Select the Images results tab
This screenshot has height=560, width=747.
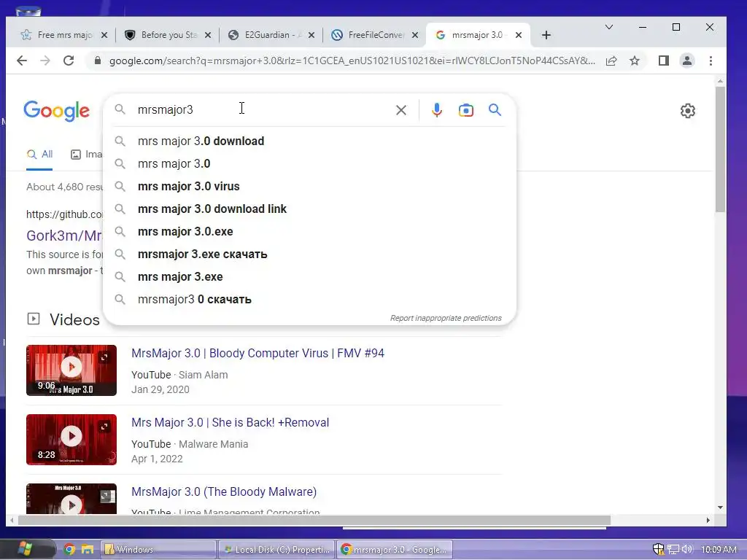pyautogui.click(x=86, y=155)
